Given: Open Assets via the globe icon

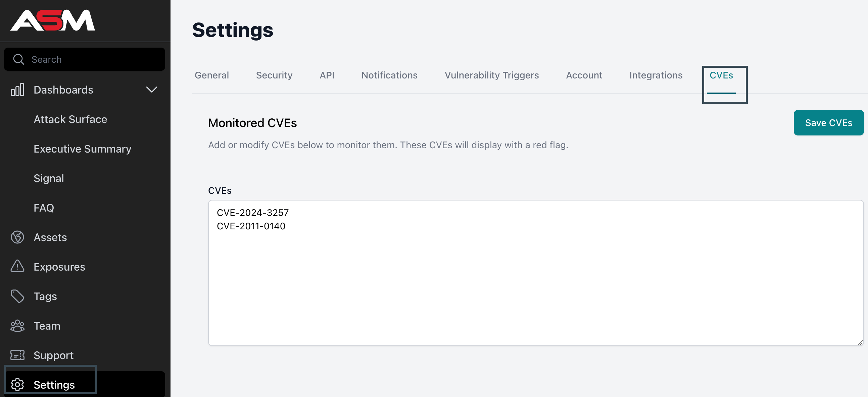Looking at the screenshot, I should pos(17,237).
